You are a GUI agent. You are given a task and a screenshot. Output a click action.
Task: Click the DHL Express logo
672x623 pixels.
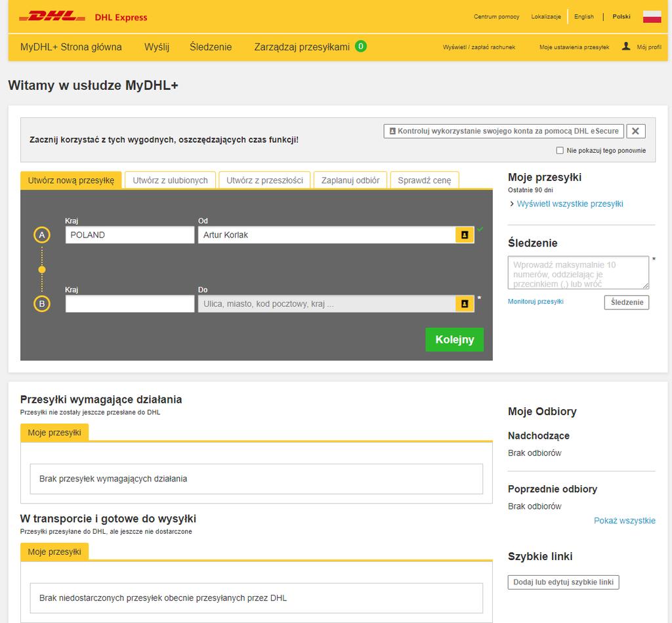tap(83, 17)
